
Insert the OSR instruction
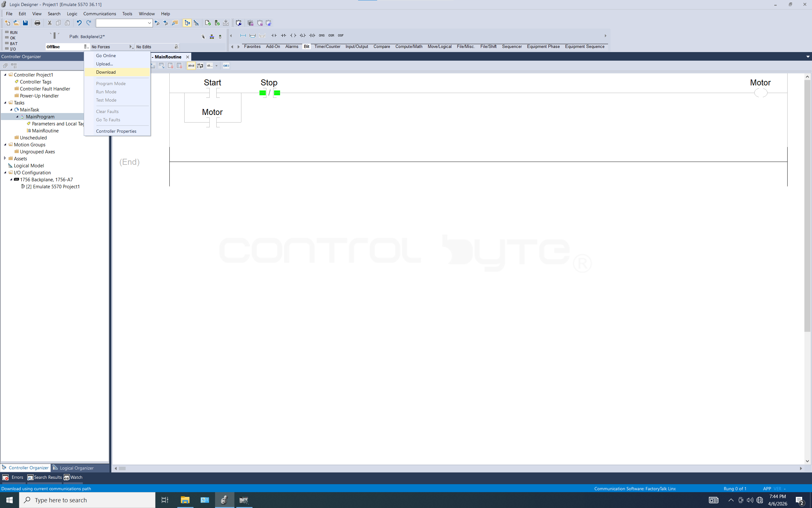click(331, 35)
